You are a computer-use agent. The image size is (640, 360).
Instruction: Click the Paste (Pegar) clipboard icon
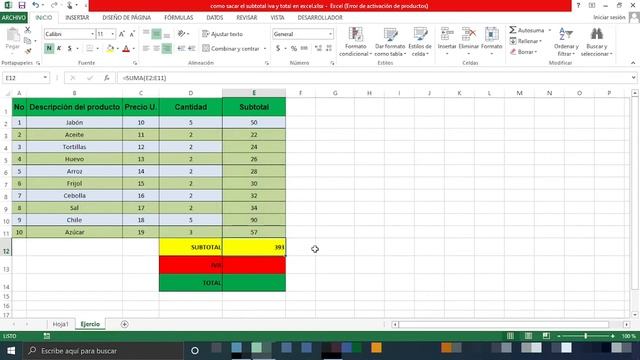[13, 35]
